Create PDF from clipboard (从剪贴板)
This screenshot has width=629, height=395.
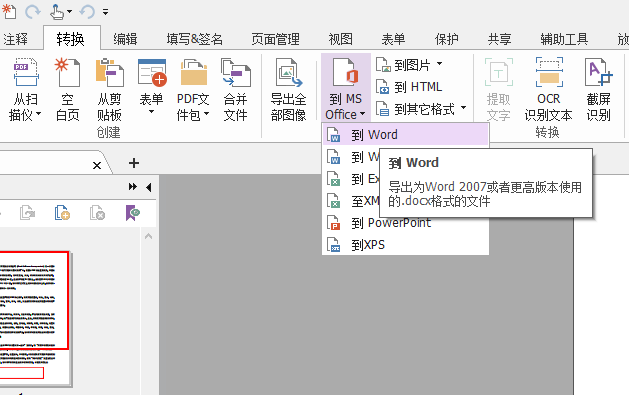[x=110, y=90]
